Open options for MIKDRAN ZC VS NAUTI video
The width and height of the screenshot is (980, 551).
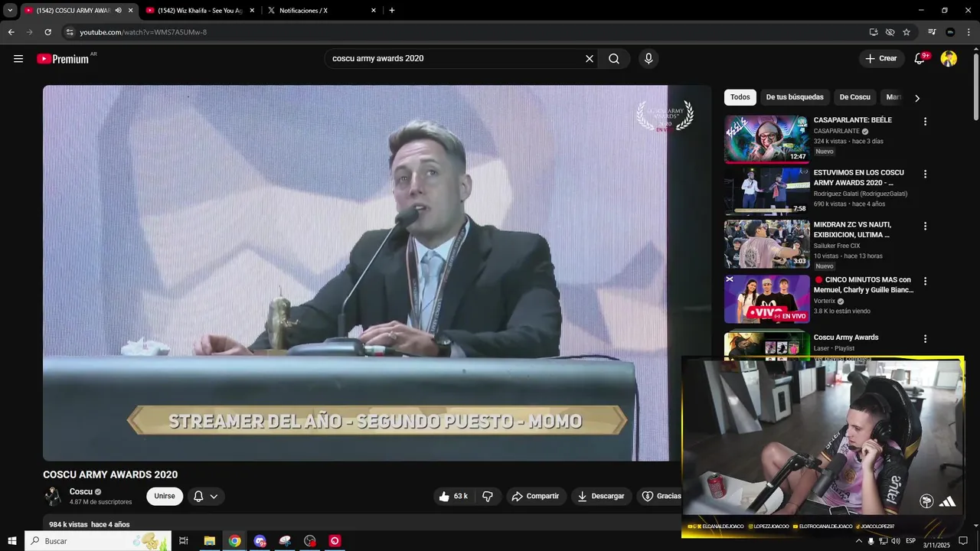tap(925, 227)
